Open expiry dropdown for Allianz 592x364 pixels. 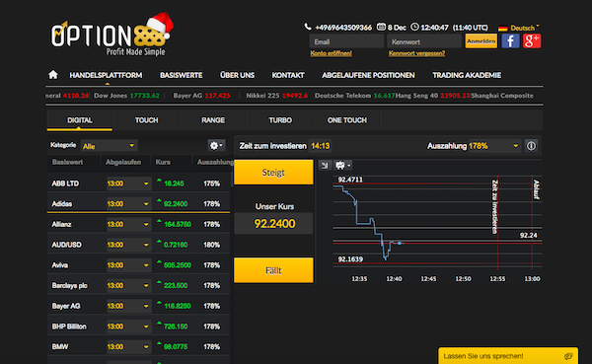[x=128, y=224]
